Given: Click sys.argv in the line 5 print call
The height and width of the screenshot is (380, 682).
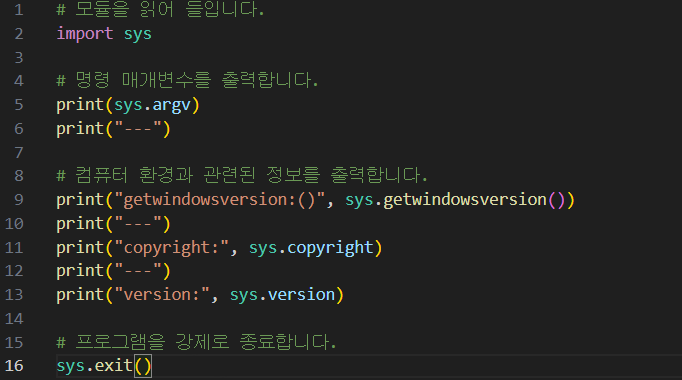Looking at the screenshot, I should coord(152,105).
